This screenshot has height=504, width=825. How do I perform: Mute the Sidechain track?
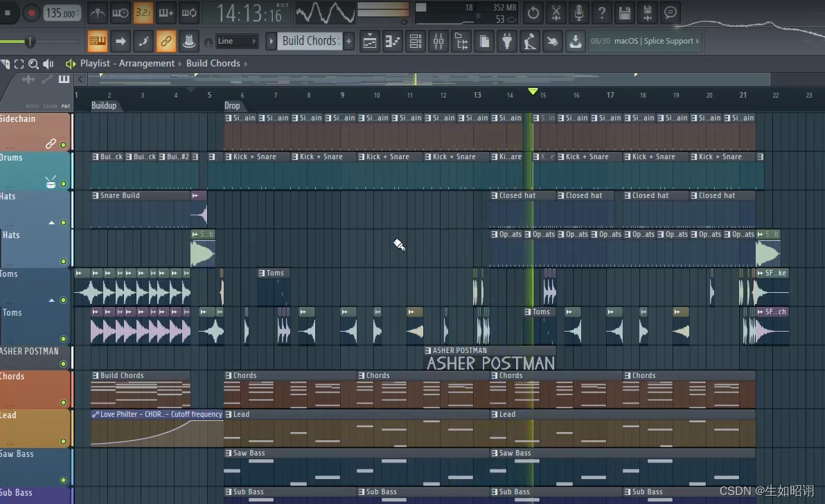coord(63,145)
